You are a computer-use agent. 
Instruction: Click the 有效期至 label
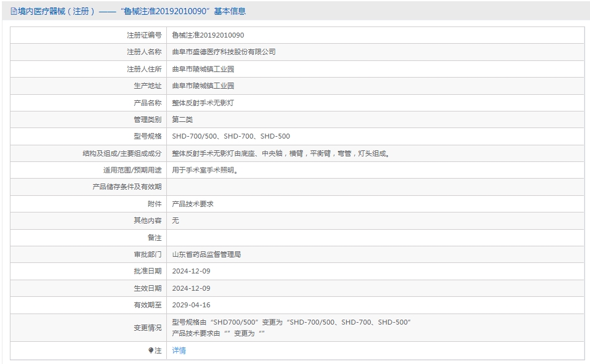(148, 305)
